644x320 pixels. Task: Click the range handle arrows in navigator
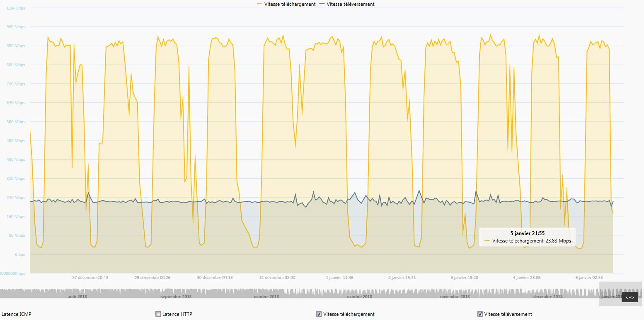[629, 297]
